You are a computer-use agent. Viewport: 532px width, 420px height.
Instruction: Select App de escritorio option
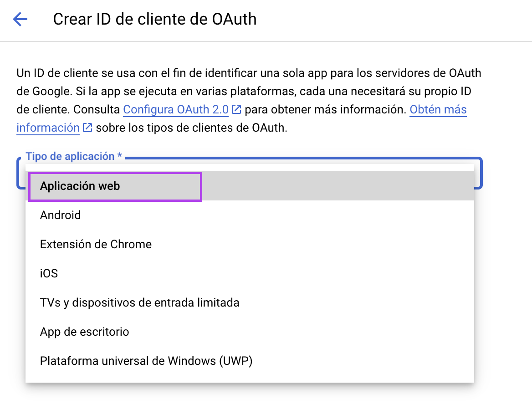pos(84,332)
